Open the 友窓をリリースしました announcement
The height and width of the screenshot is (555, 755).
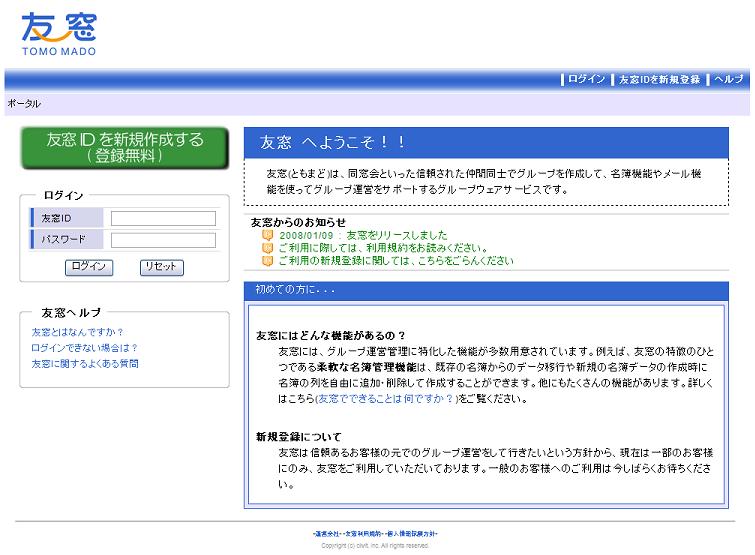point(363,235)
